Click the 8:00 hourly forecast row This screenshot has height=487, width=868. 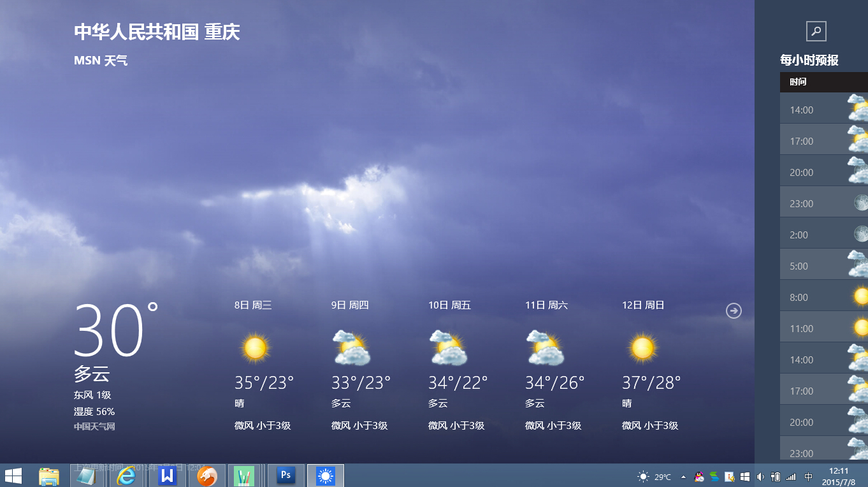point(823,297)
